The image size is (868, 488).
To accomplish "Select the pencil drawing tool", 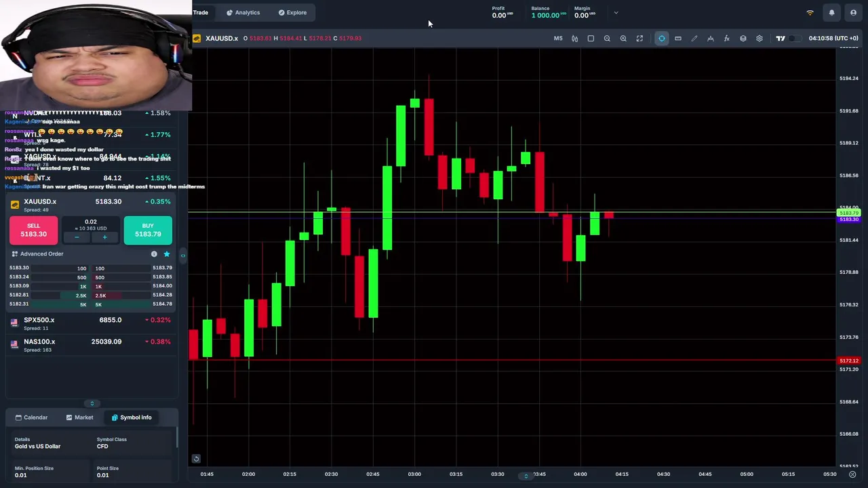I will [694, 39].
